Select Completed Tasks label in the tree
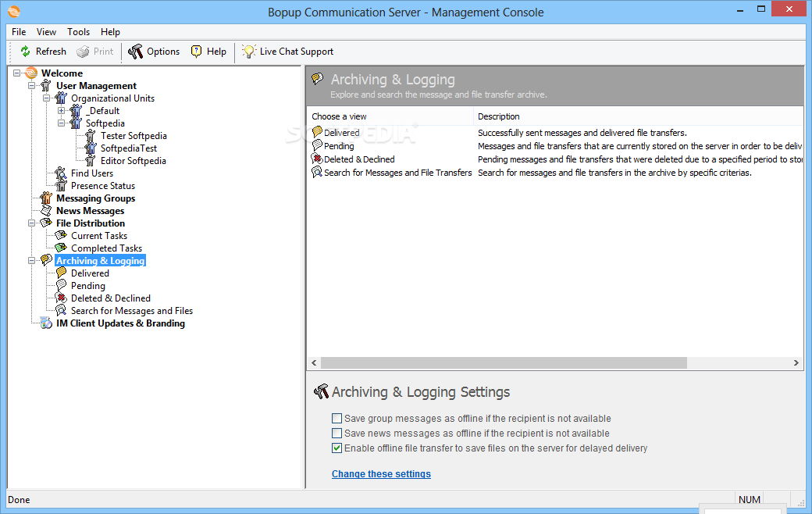The height and width of the screenshot is (514, 812). (106, 248)
